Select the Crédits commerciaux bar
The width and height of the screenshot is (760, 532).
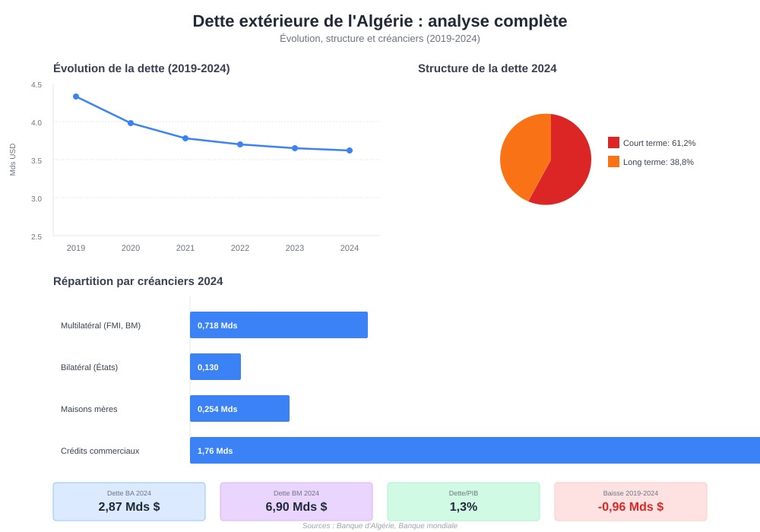pyautogui.click(x=475, y=451)
